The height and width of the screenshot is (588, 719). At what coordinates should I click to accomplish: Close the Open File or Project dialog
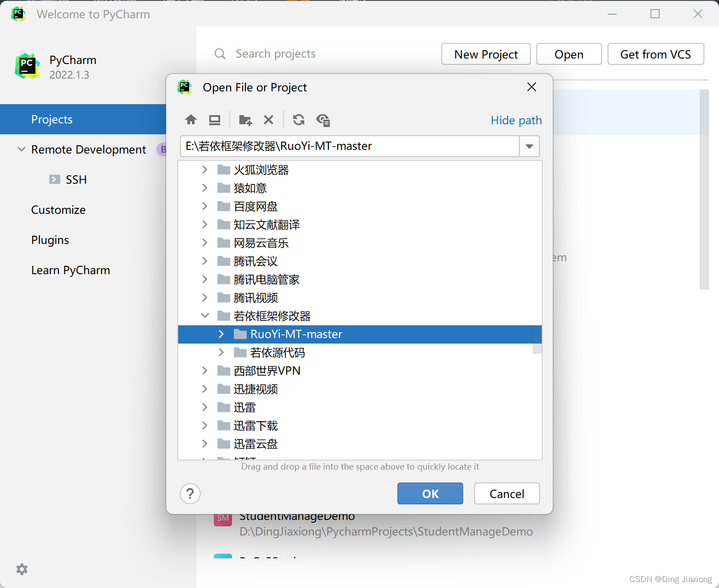click(x=532, y=87)
